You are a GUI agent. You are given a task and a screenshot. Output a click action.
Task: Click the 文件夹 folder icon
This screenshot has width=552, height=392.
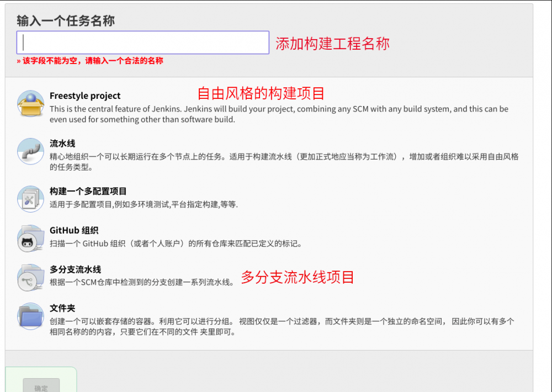click(30, 316)
